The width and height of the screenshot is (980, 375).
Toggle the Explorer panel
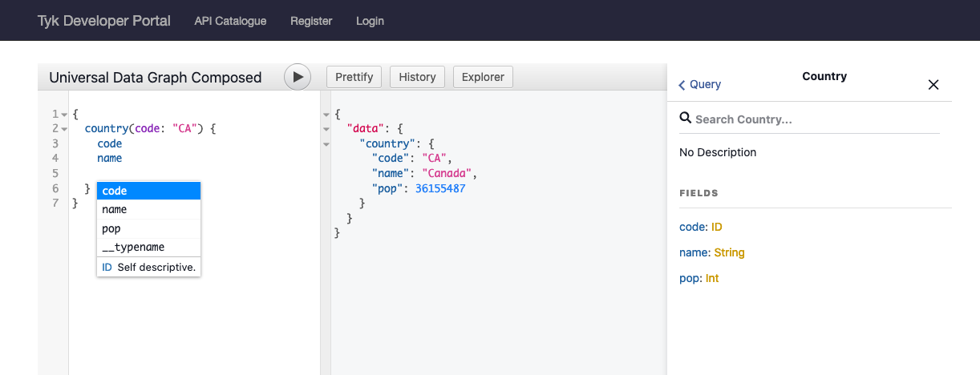tap(483, 77)
